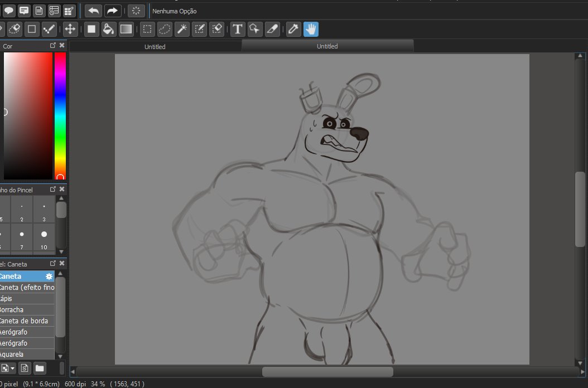Click canvas vertical scrollbar up arrow
Viewport: 588px width, 388px height.
580,56
